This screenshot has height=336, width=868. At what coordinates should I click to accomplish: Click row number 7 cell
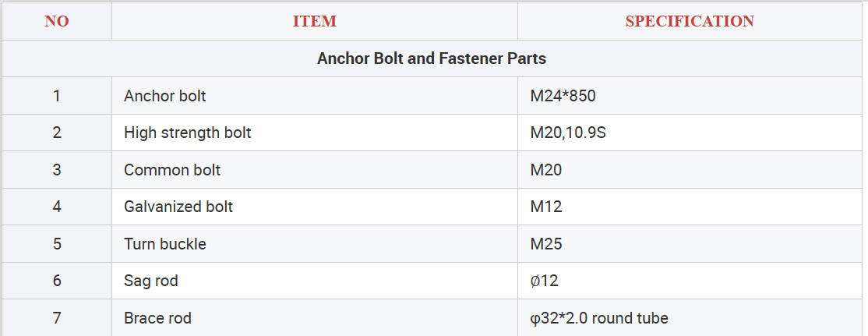point(57,318)
